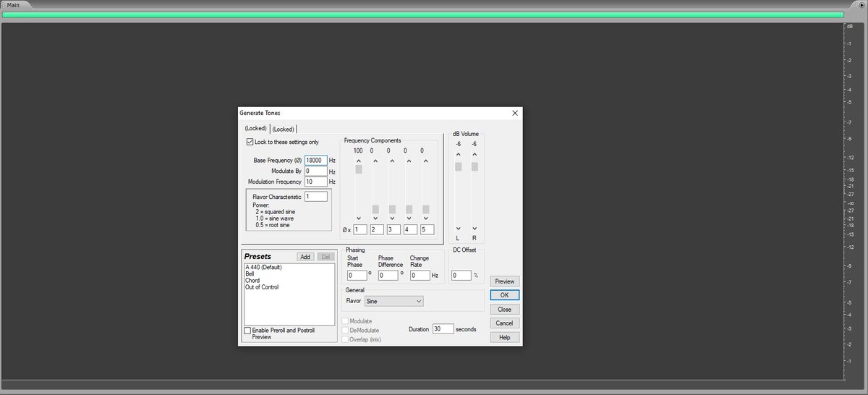
Task: Click the second frequency component slider thumb
Action: [x=375, y=210]
